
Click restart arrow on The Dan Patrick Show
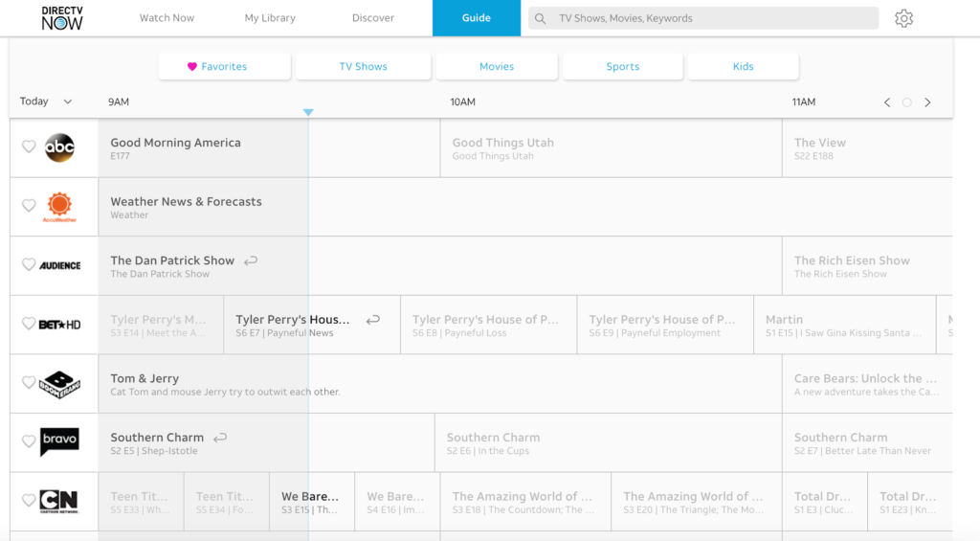[x=251, y=260]
